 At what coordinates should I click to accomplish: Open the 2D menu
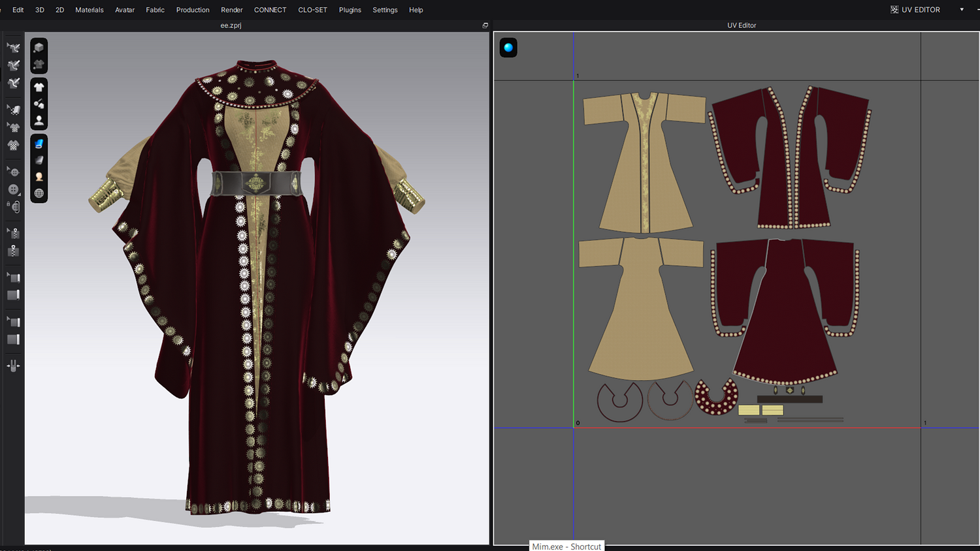point(60,10)
